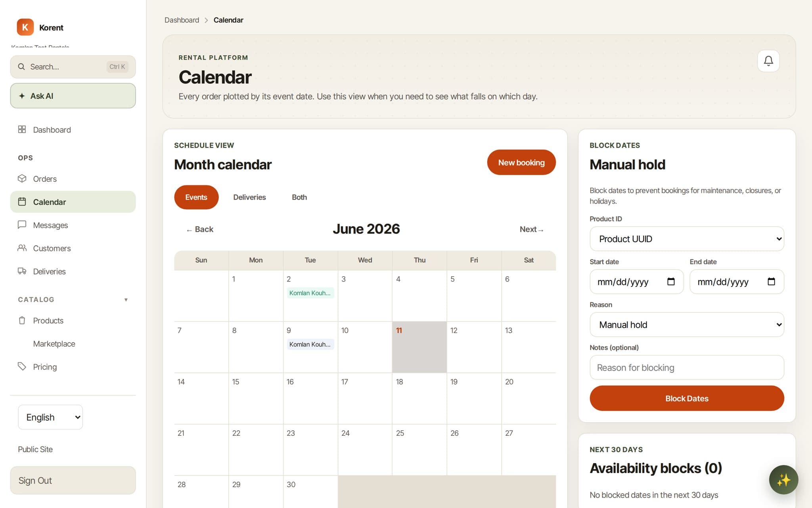Select the June 1 calendar cell
Screen dimensions: 812x508
click(x=256, y=296)
